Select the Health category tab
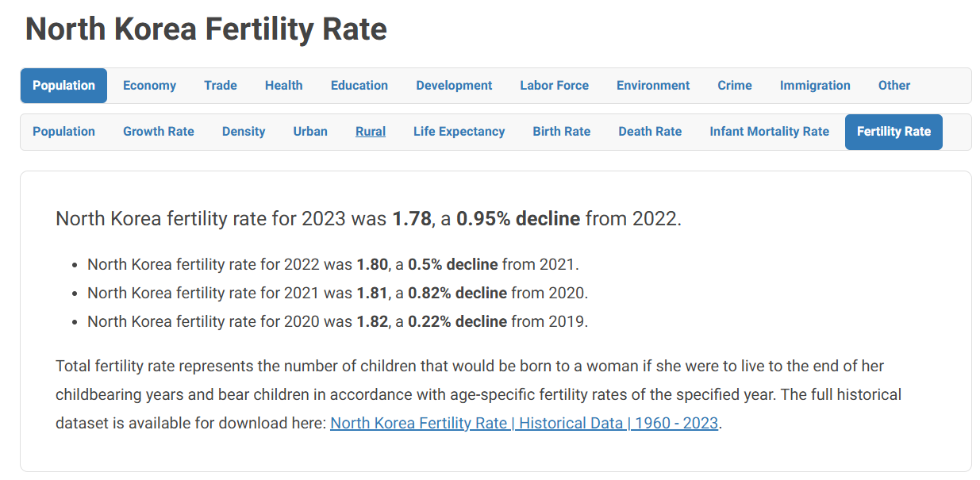Viewport: 980px width, 480px height. tap(283, 86)
